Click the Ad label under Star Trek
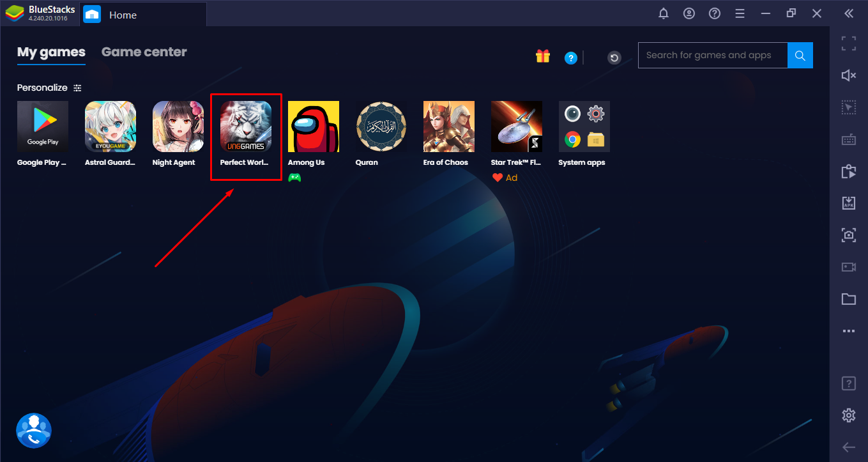868x462 pixels. 512,178
